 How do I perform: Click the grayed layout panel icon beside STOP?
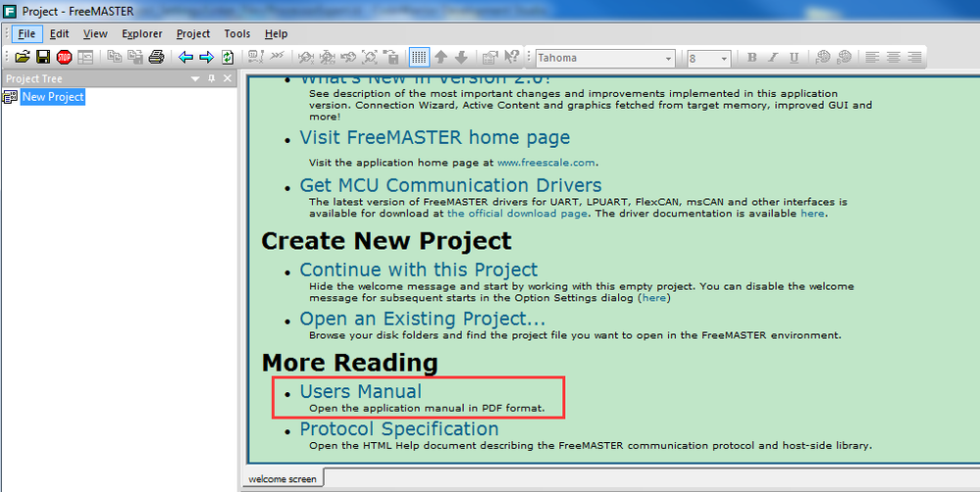[x=85, y=58]
